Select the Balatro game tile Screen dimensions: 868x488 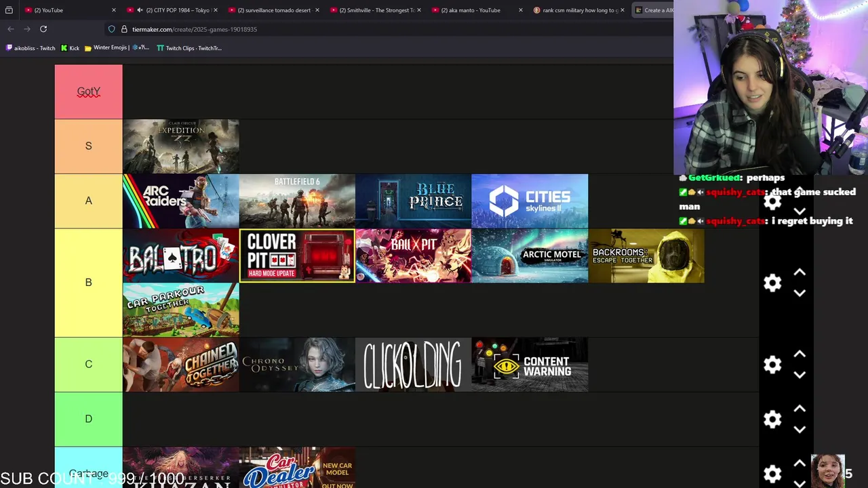(x=181, y=256)
